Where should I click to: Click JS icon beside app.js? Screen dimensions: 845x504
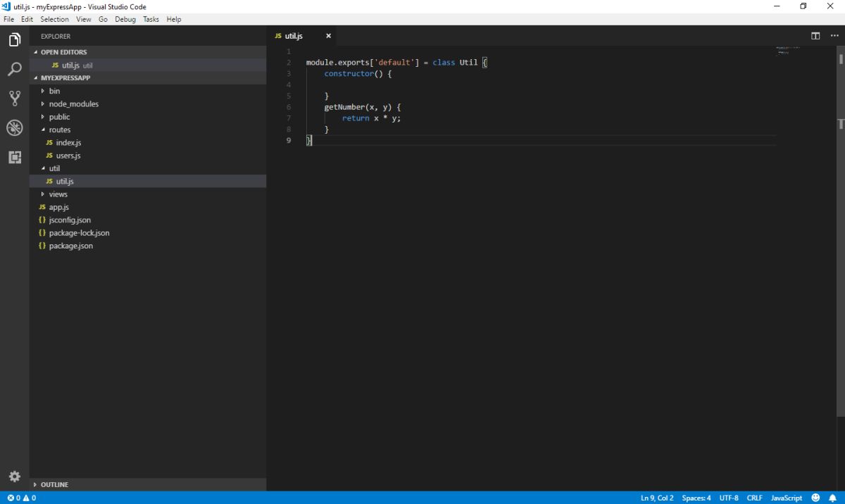point(42,207)
